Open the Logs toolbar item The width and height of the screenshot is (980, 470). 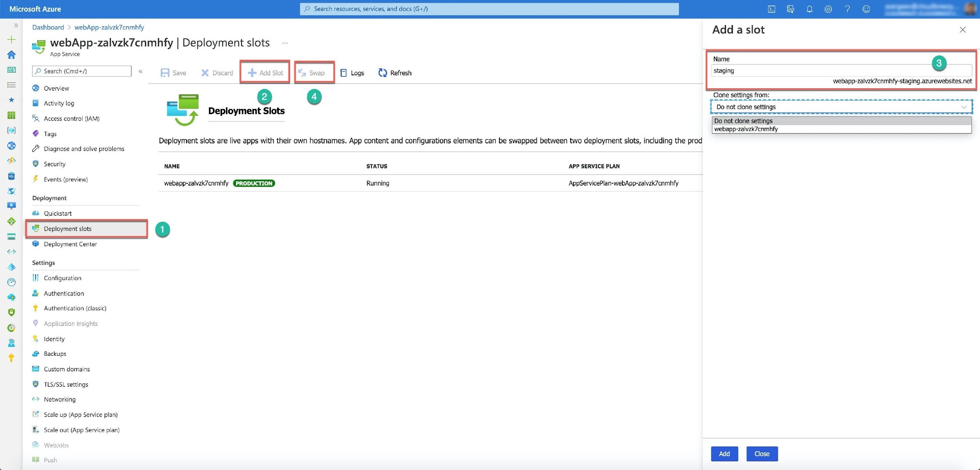[x=352, y=73]
